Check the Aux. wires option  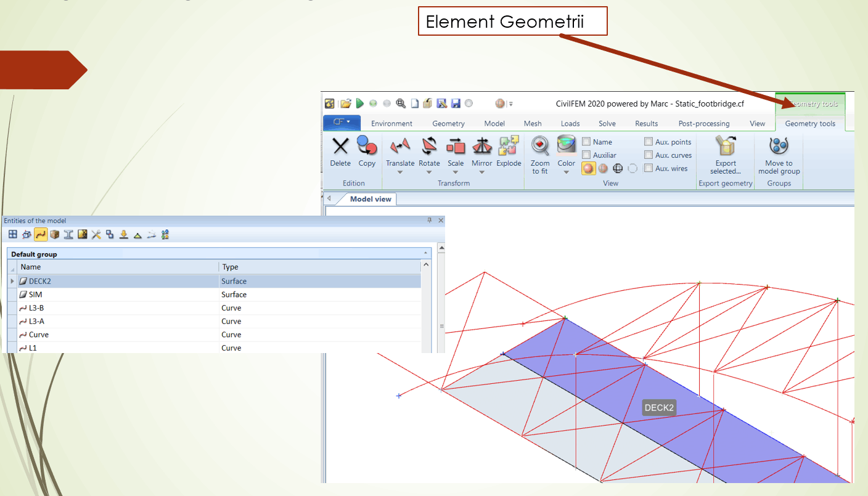pos(649,168)
